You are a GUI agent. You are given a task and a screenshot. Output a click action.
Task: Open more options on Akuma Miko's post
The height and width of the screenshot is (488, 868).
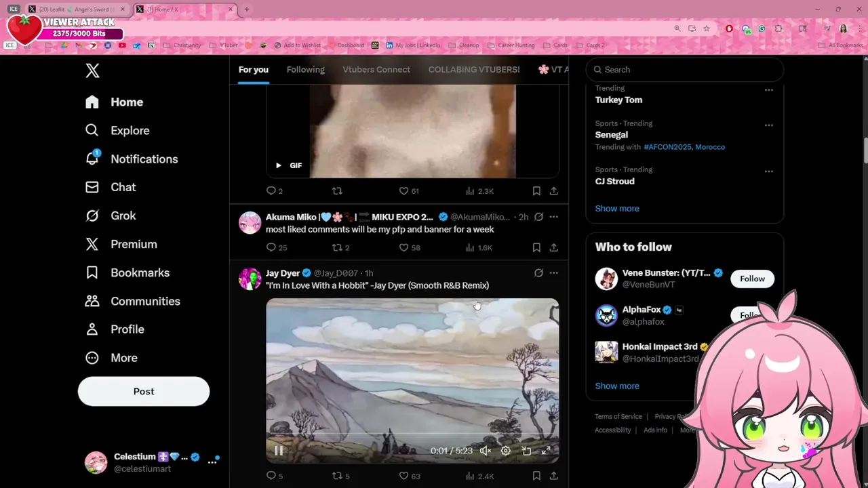[x=554, y=217]
